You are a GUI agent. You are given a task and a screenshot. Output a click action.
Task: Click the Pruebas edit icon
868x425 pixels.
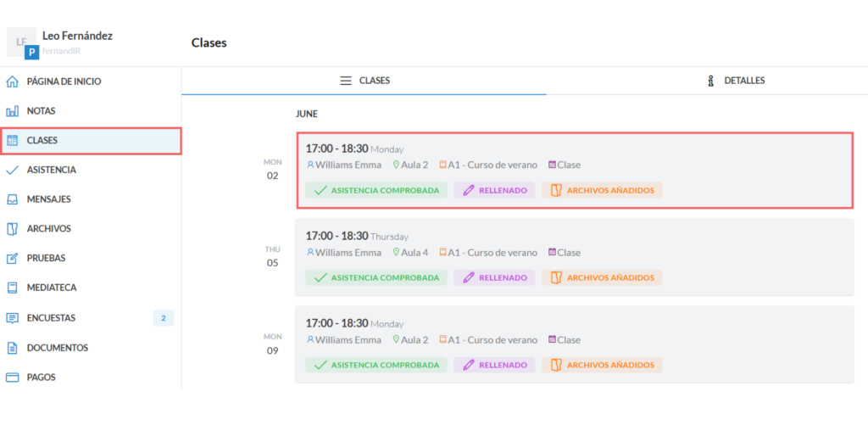(x=12, y=259)
